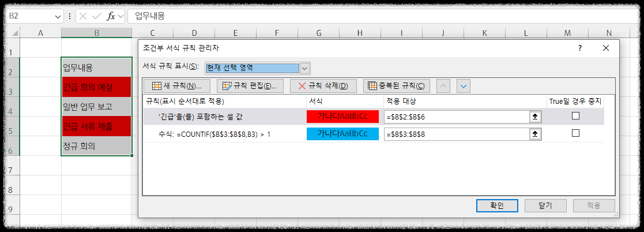Click the dialog help question mark
Image resolution: width=644 pixels, height=232 pixels.
579,48
